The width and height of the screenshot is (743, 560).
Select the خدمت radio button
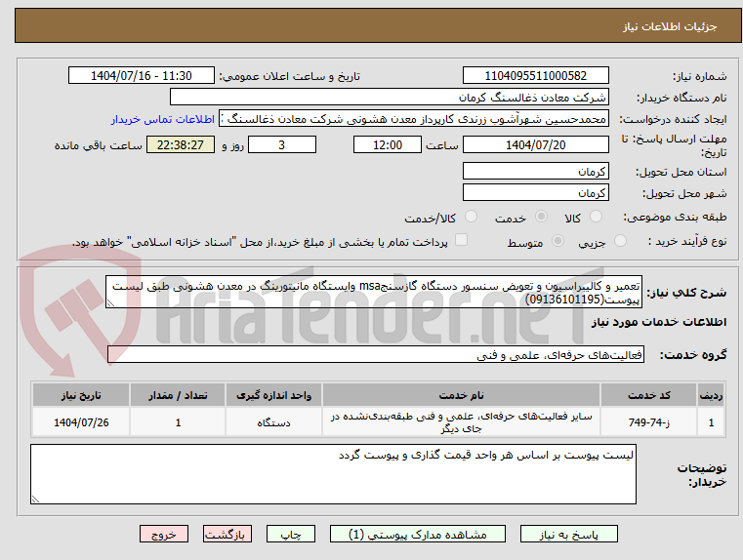(x=541, y=217)
